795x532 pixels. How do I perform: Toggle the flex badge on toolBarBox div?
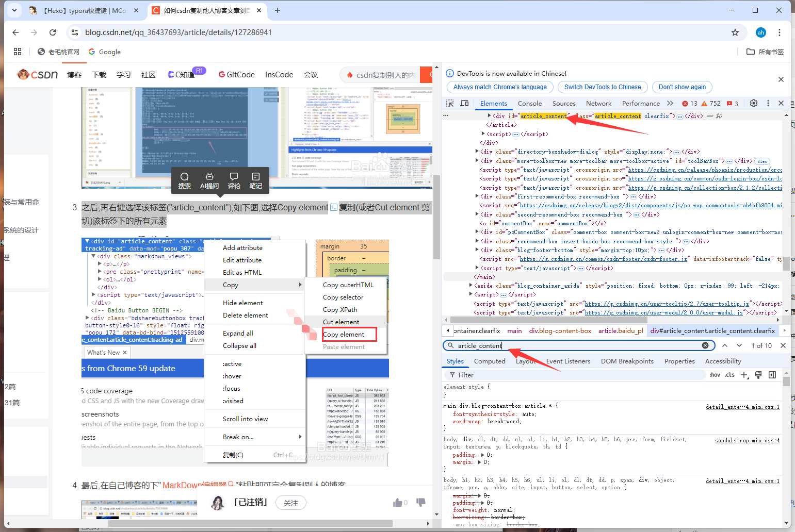[x=762, y=161]
